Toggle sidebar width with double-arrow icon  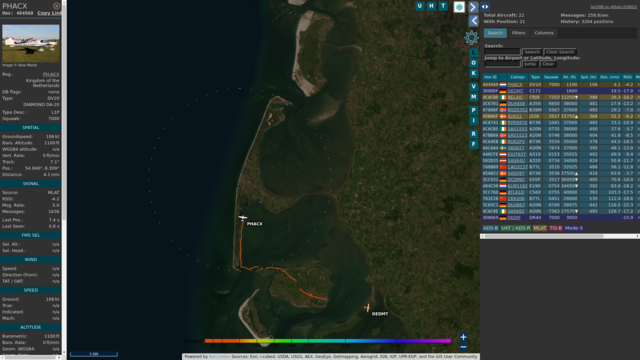click(485, 7)
